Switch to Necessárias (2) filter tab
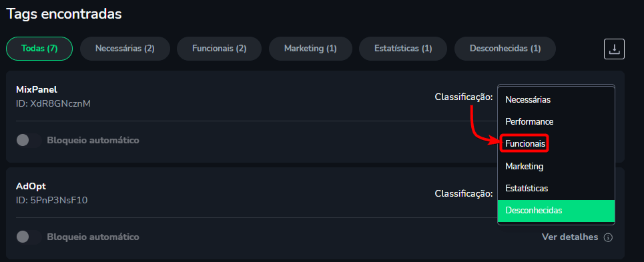This screenshot has height=262, width=644. click(x=125, y=49)
